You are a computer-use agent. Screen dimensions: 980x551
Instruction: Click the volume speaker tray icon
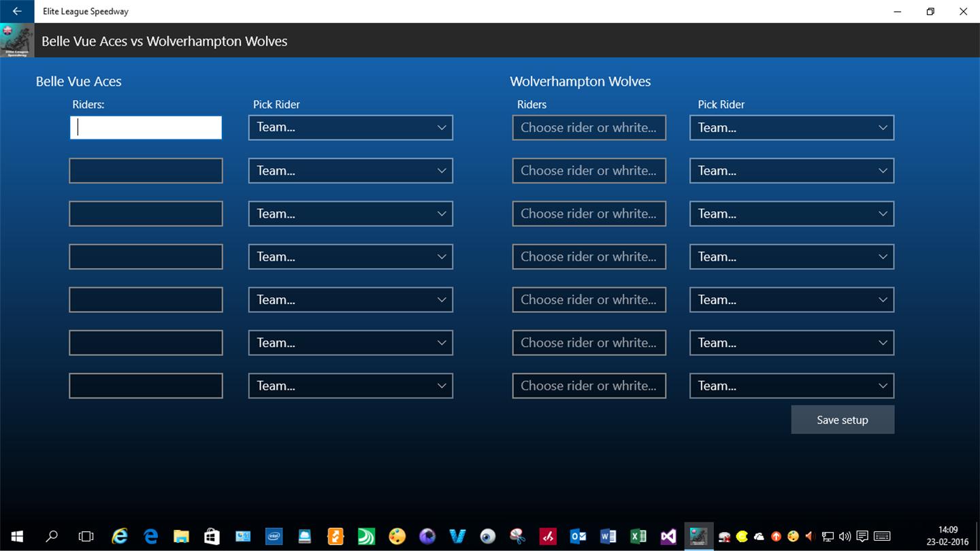[845, 537]
